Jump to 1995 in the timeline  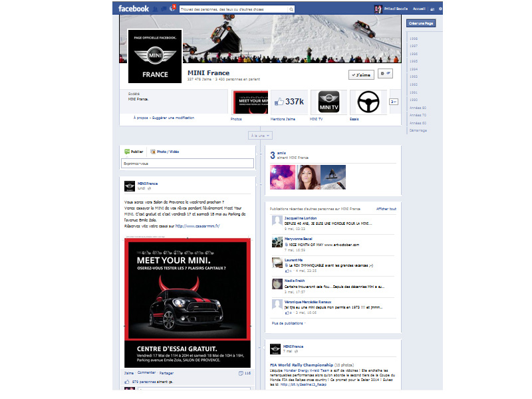click(x=413, y=61)
